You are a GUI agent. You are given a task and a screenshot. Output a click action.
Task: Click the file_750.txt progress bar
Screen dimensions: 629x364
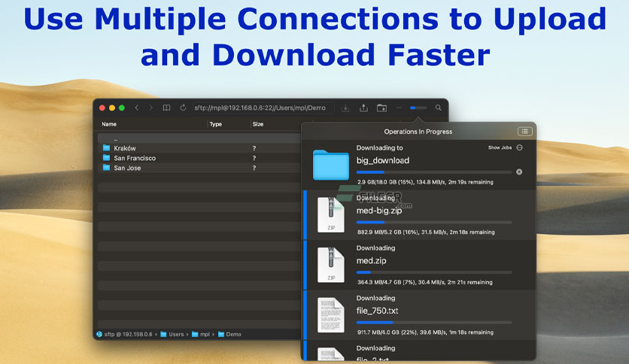click(434, 323)
